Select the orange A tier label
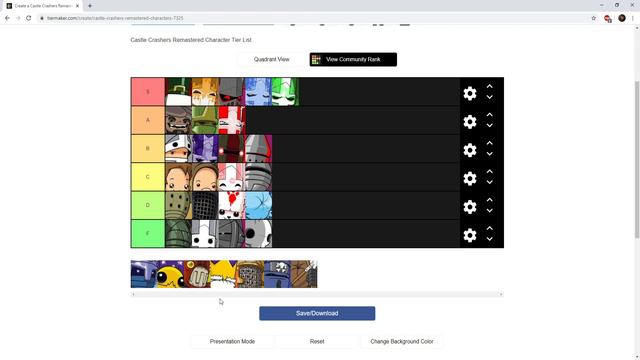Image resolution: width=640 pixels, height=360 pixels. point(148,120)
